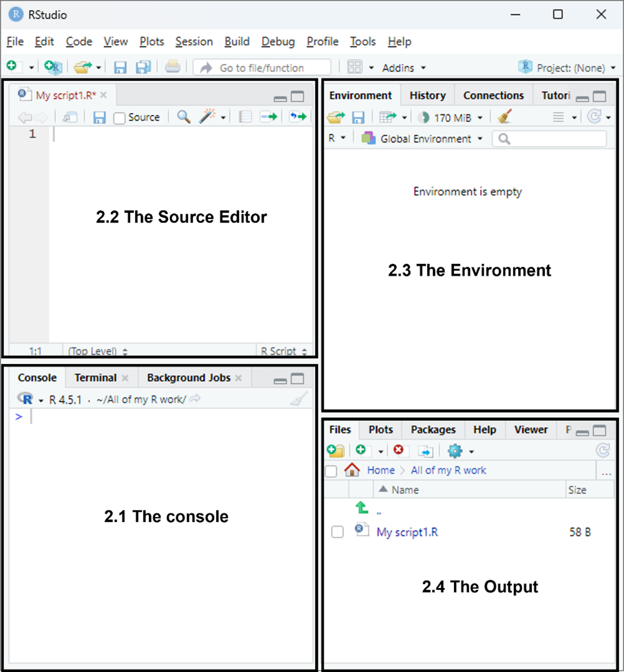This screenshot has width=624, height=672.
Task: Open R language selector in Environment
Action: 337,138
